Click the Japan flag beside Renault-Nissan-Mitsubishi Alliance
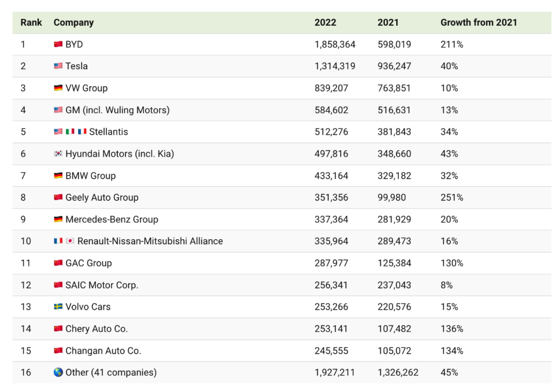Viewport: 558px width, 392px height. coord(70,241)
